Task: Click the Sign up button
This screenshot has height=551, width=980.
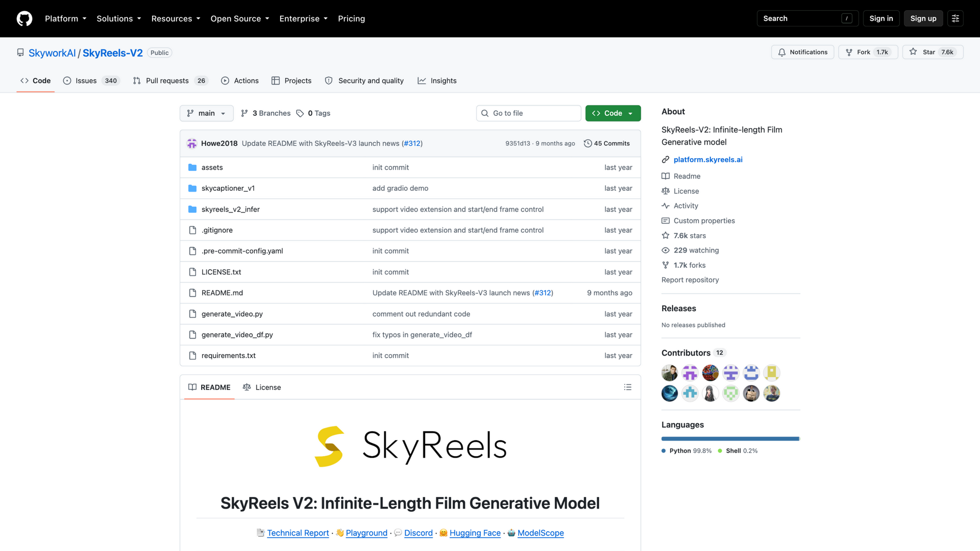Action: 923,18
